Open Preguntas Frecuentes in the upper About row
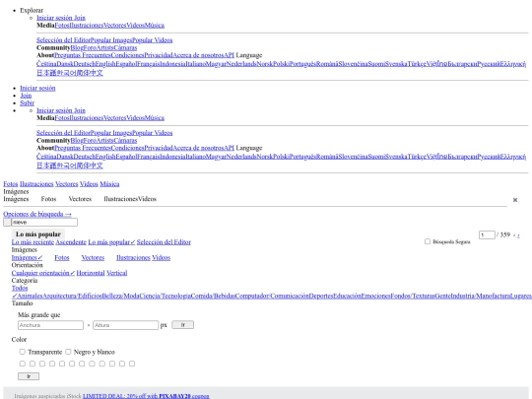 [83, 55]
